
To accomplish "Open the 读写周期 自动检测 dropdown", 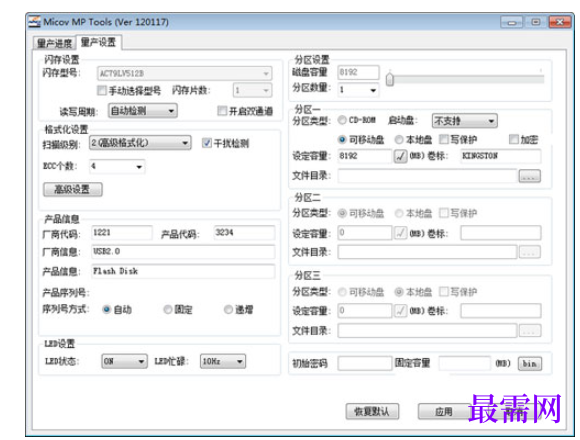I will click(x=143, y=111).
